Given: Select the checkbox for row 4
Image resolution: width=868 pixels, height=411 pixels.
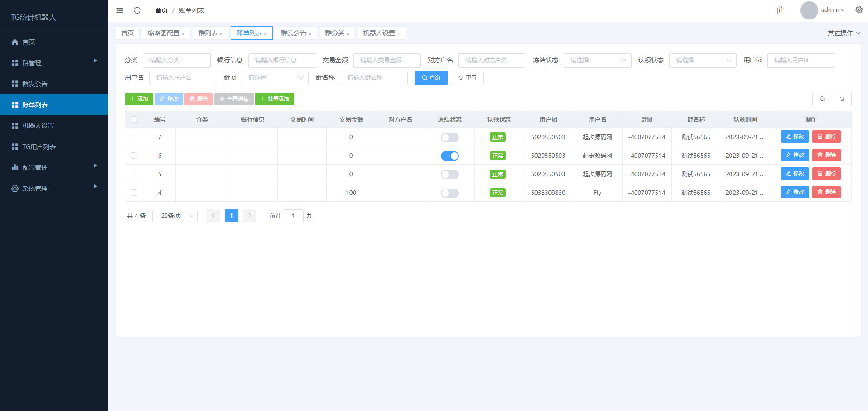Looking at the screenshot, I should (134, 193).
